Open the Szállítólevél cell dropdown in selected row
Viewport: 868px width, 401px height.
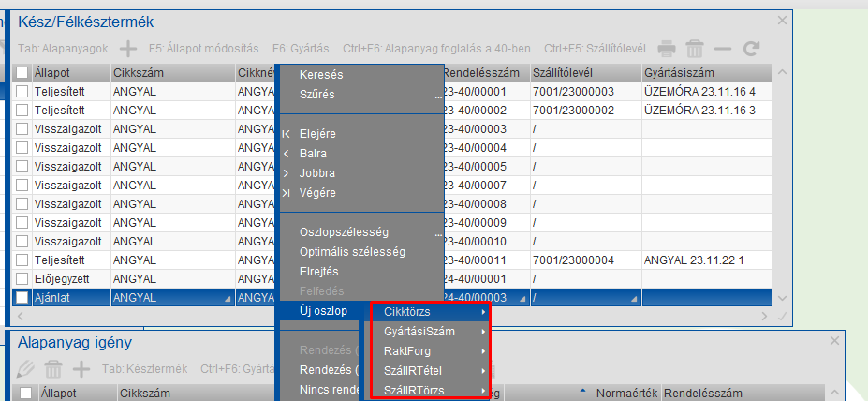[633, 300]
